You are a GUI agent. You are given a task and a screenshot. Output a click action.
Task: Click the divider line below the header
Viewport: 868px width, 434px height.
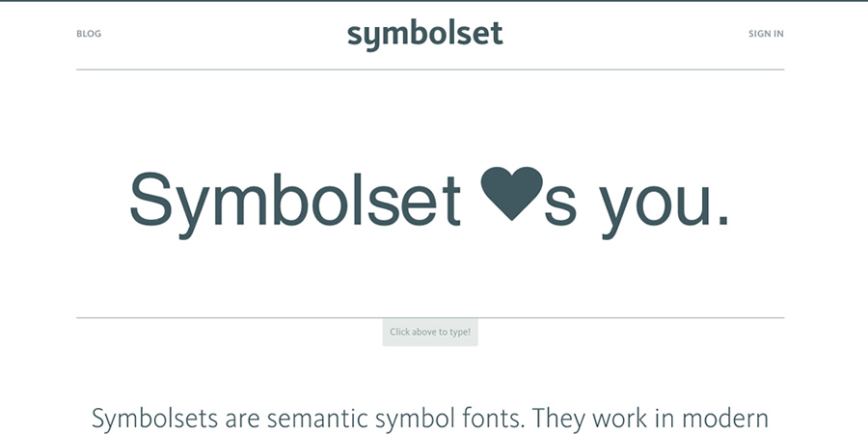coord(430,69)
